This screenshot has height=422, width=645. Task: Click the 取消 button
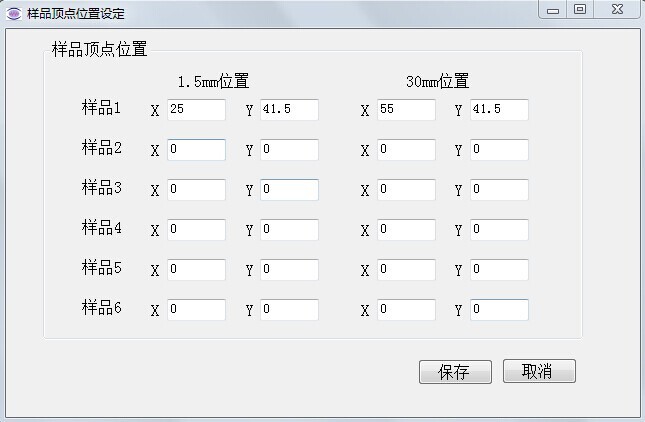coord(539,372)
